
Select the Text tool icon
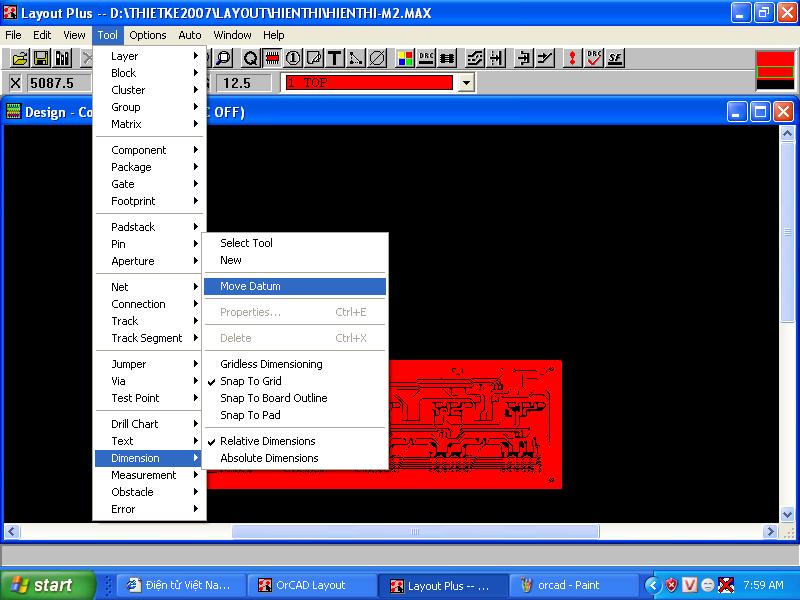pos(335,58)
